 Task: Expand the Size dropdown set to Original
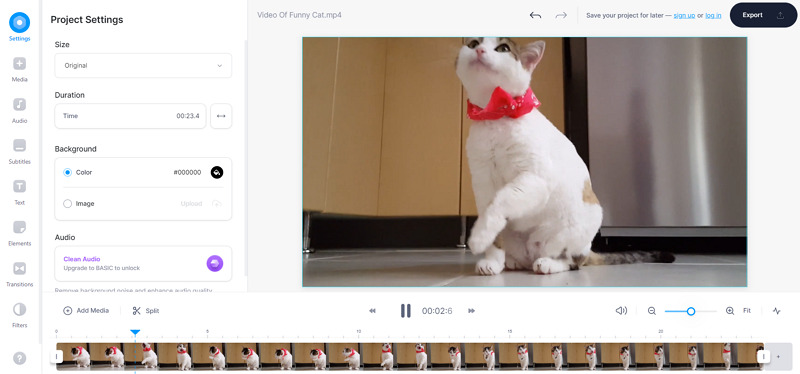point(143,65)
